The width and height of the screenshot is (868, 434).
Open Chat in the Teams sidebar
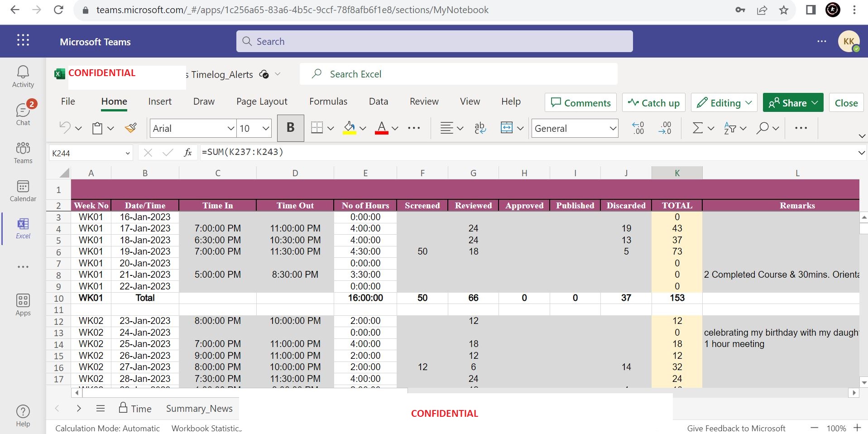click(x=23, y=114)
